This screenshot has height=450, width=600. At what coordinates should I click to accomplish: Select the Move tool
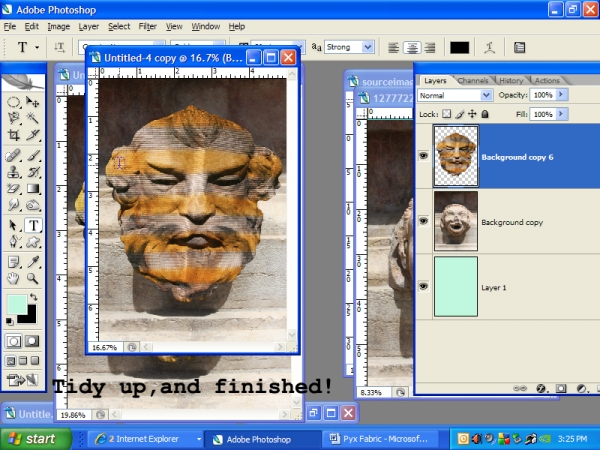tap(33, 102)
